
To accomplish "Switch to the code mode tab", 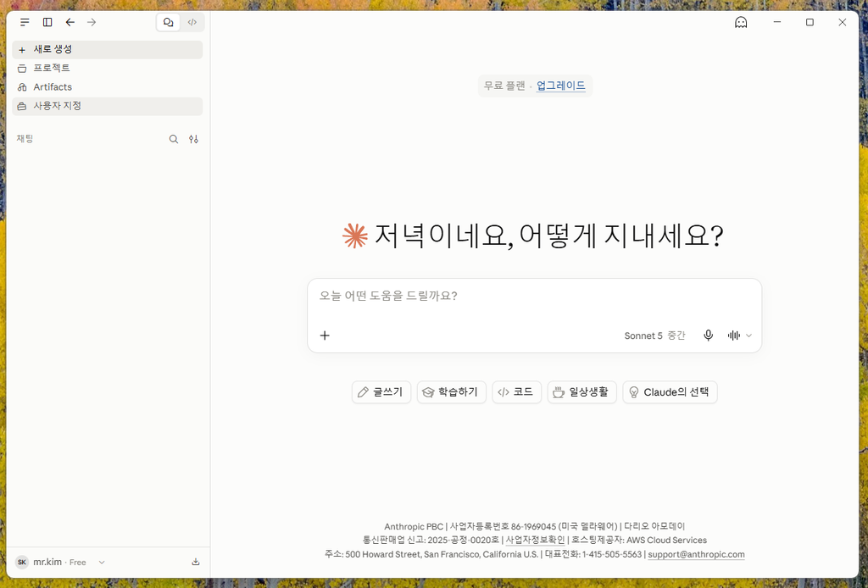I will 192,22.
